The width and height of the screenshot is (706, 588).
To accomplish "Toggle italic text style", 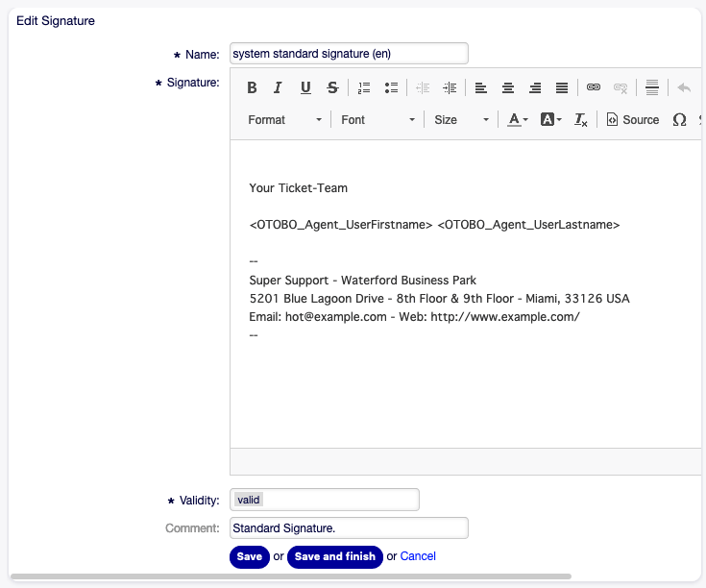I will tap(279, 87).
